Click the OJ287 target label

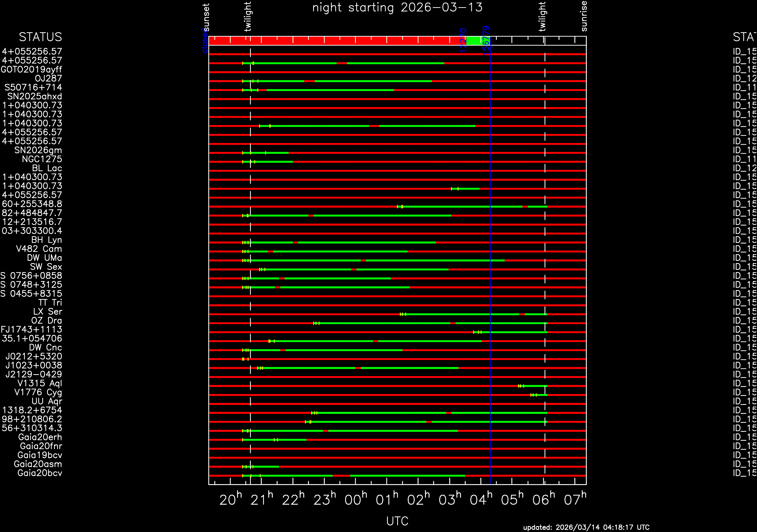48,78
